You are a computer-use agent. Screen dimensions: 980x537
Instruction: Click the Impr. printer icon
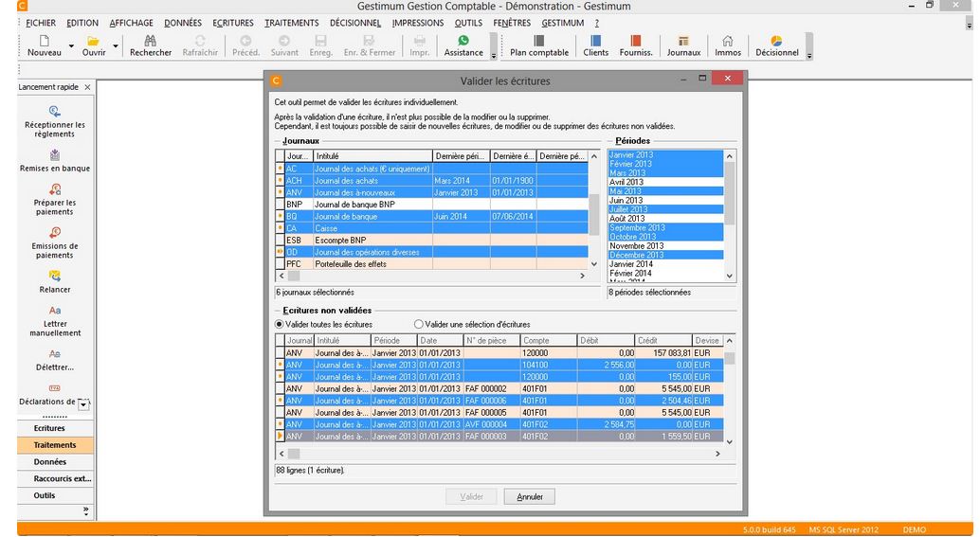click(419, 41)
